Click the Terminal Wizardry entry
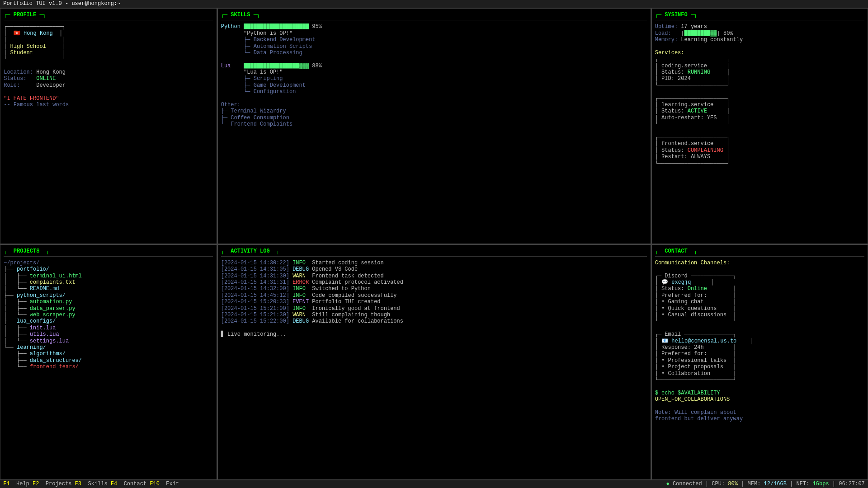The width and height of the screenshot is (868, 488). pyautogui.click(x=258, y=111)
